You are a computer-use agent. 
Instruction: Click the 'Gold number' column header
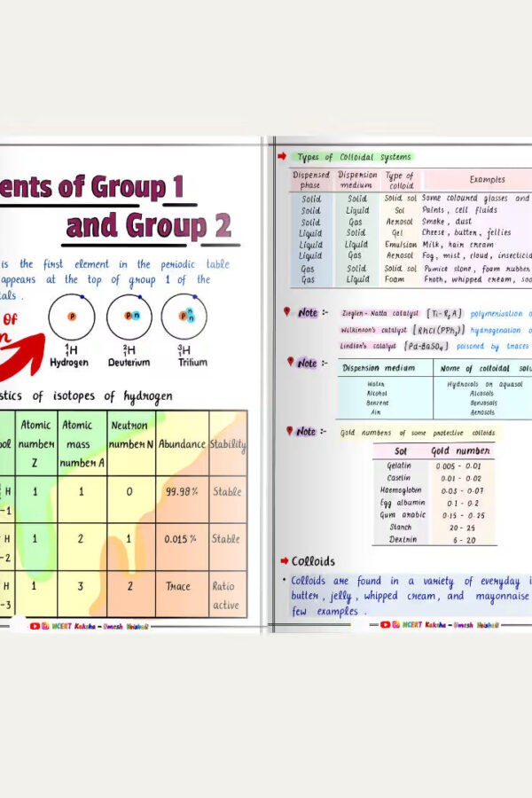(x=460, y=451)
